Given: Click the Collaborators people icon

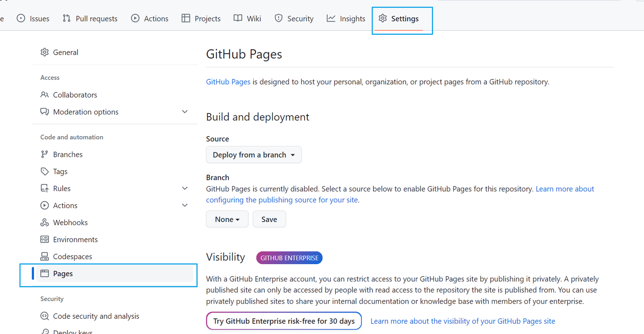Looking at the screenshot, I should pyautogui.click(x=45, y=94).
